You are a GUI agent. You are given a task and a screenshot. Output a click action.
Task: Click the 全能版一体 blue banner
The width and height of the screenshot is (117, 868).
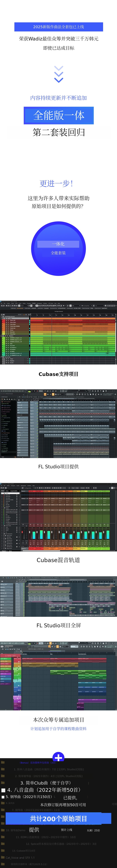58,116
